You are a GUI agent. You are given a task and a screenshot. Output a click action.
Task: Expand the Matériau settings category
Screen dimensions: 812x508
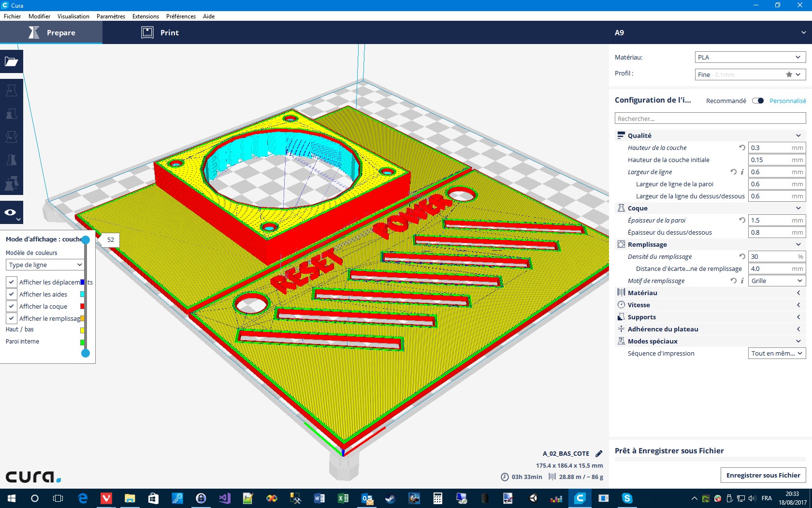coord(710,293)
